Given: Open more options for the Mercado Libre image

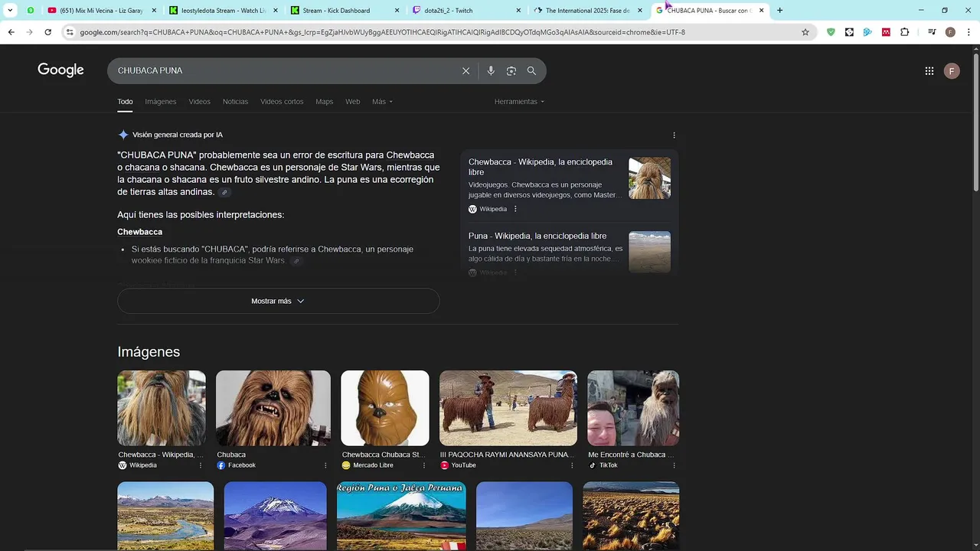Looking at the screenshot, I should (425, 465).
